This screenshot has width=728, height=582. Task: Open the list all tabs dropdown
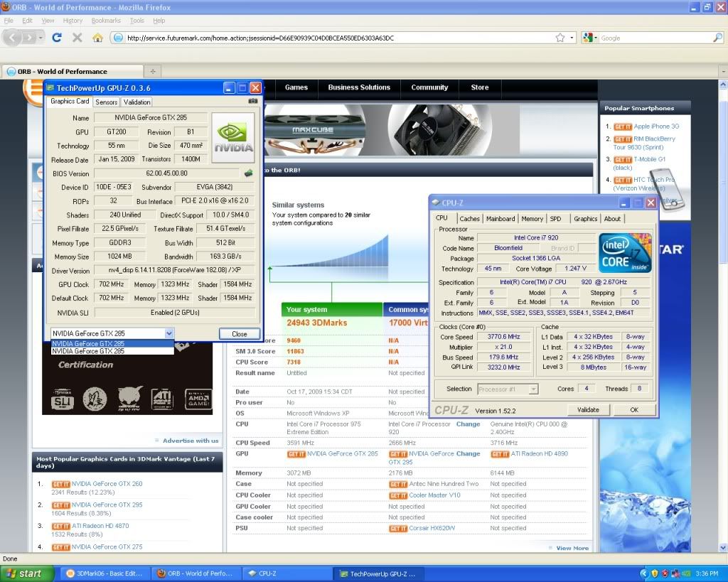coord(723,71)
